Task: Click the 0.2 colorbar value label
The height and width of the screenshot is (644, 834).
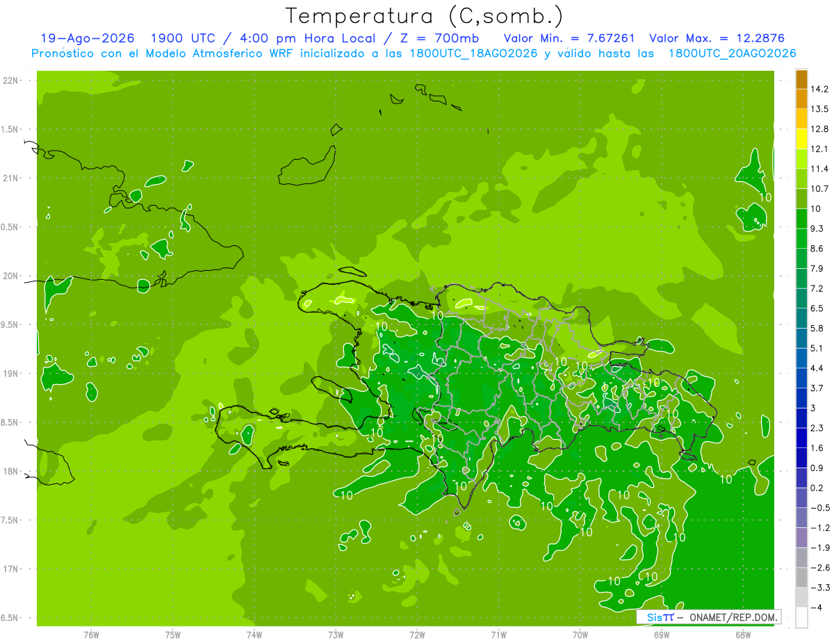Action: click(817, 488)
